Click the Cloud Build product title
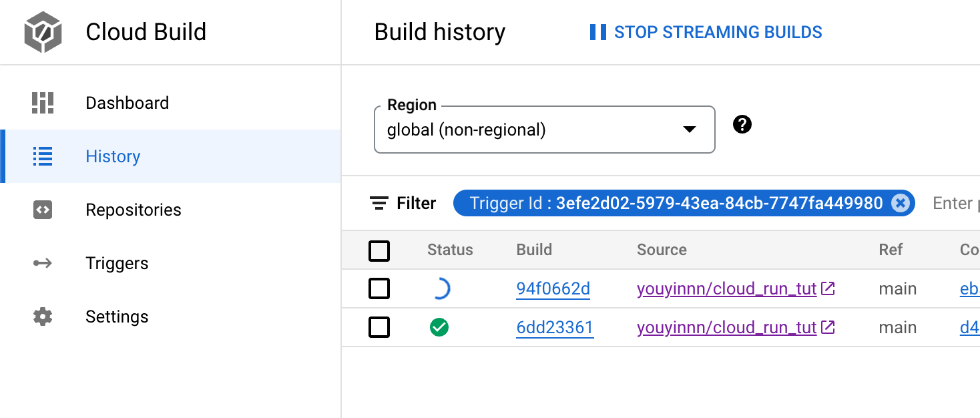Screen dimensions: 980x418 coord(146,32)
